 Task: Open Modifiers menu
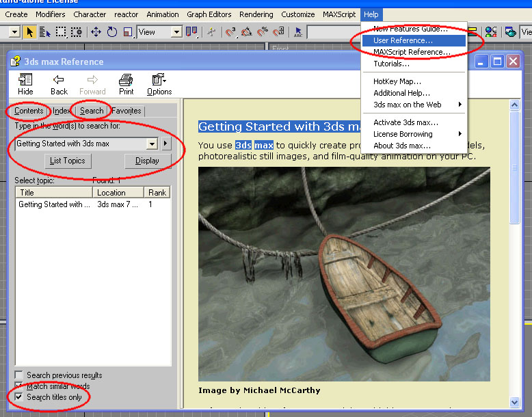(x=50, y=14)
